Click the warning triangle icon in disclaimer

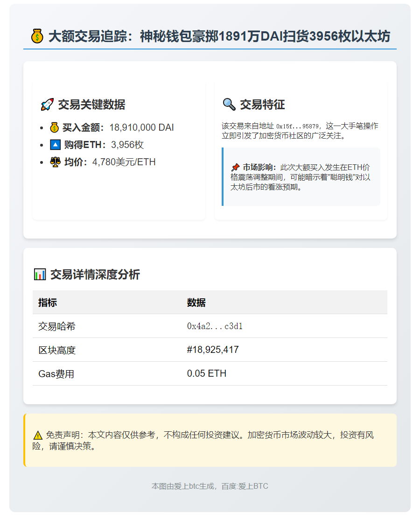point(38,435)
